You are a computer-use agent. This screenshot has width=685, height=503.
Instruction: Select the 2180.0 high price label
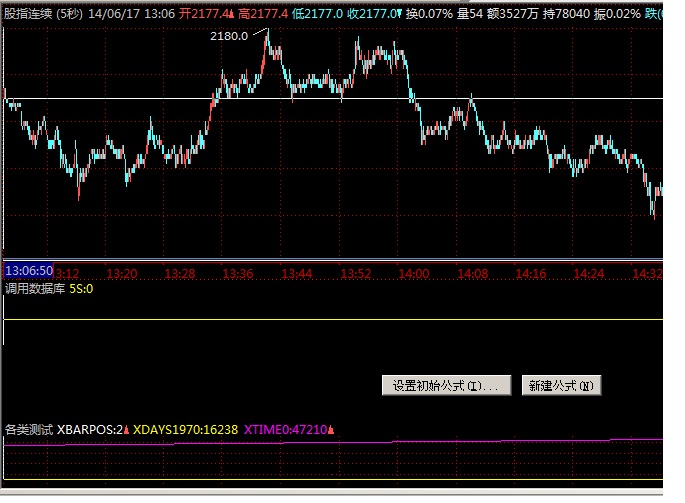point(228,36)
